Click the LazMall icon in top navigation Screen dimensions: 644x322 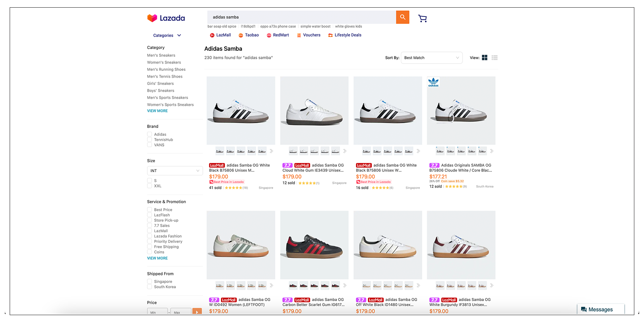point(212,35)
